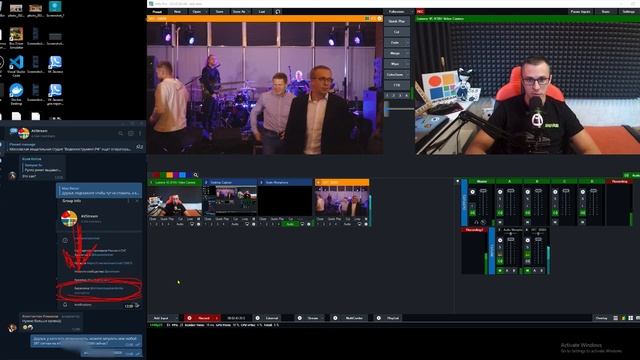Image resolution: width=640 pixels, height=360 pixels.
Task: Select the Desktop Capture input thumbnail
Action: pos(230,201)
